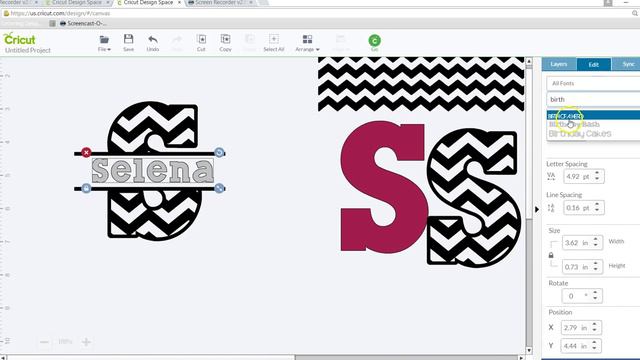Increase Rotate with up stepper arrow
Viewport: 640px width, 360px height.
click(595, 293)
